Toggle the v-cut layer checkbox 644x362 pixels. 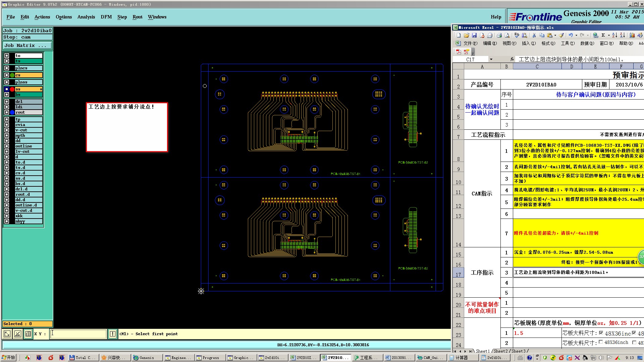point(7,130)
